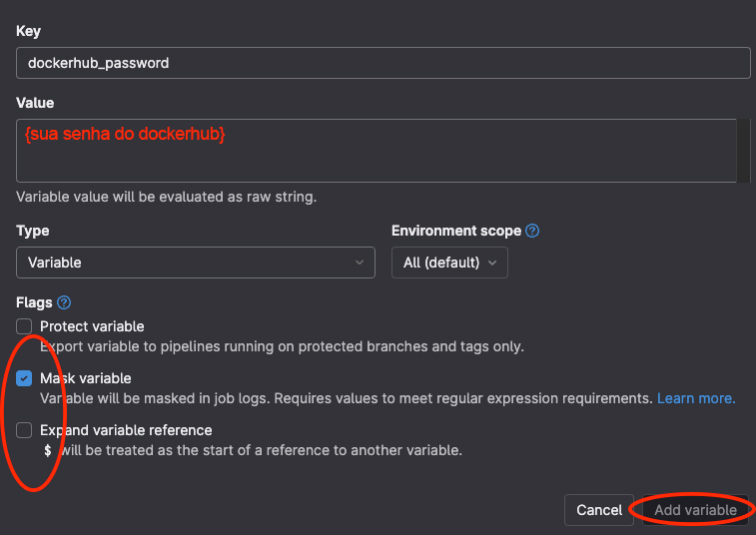Follow the Learn more link
Screen dimensions: 756x535
click(x=695, y=398)
